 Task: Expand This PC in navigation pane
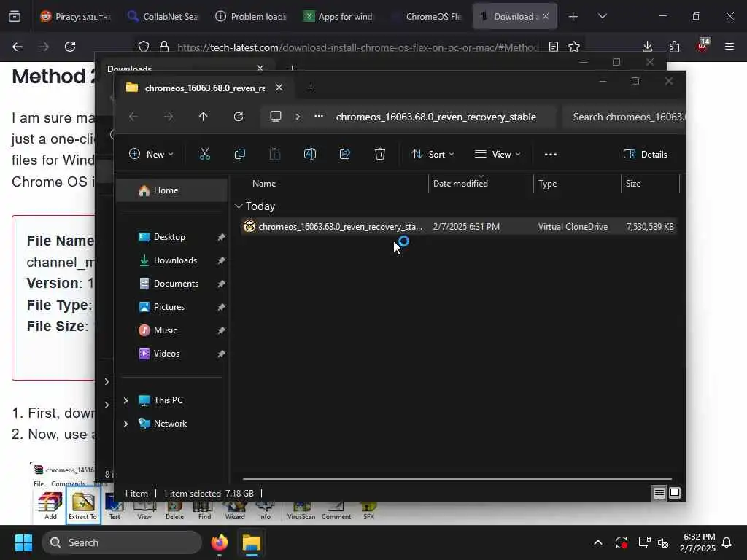(x=125, y=400)
